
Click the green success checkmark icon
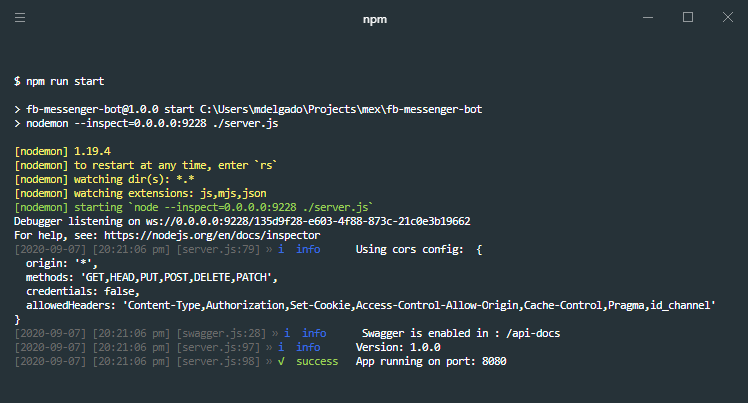(x=281, y=361)
